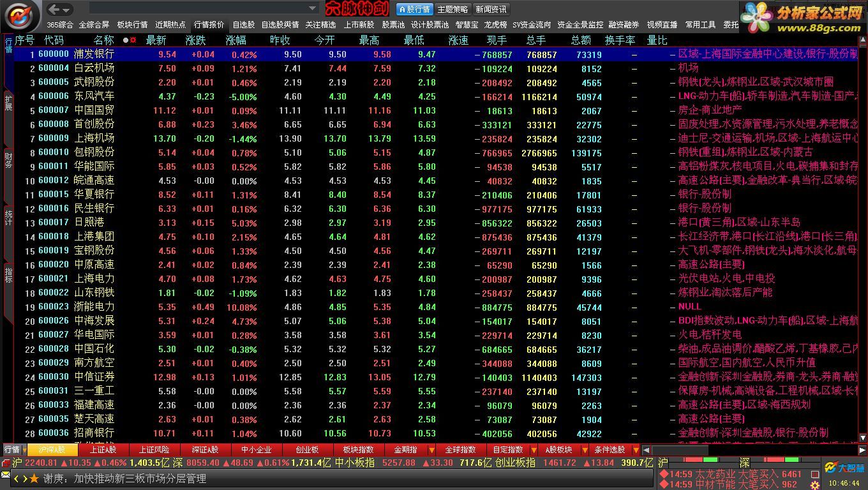Open the 融资融券 menu item
868x490 pixels.
(x=624, y=25)
